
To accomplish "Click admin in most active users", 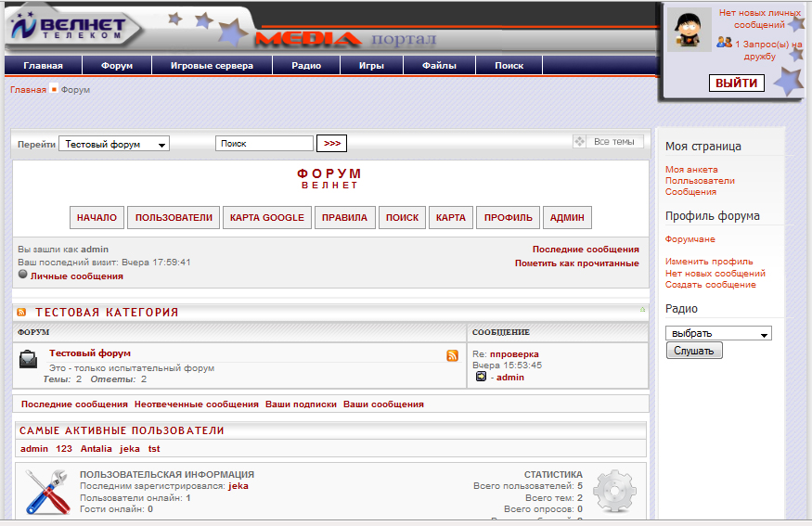I will [x=34, y=449].
